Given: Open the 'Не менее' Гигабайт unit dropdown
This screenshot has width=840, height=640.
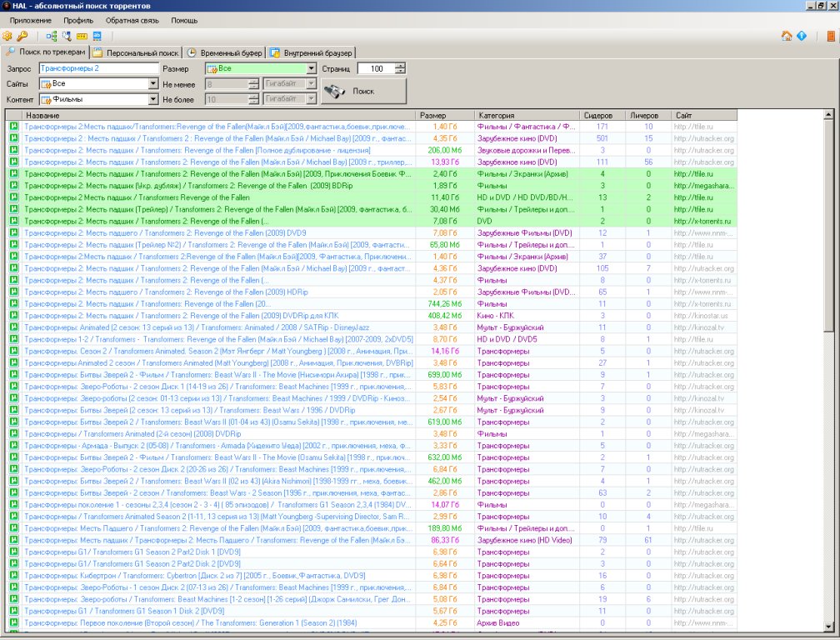Looking at the screenshot, I should 312,83.
